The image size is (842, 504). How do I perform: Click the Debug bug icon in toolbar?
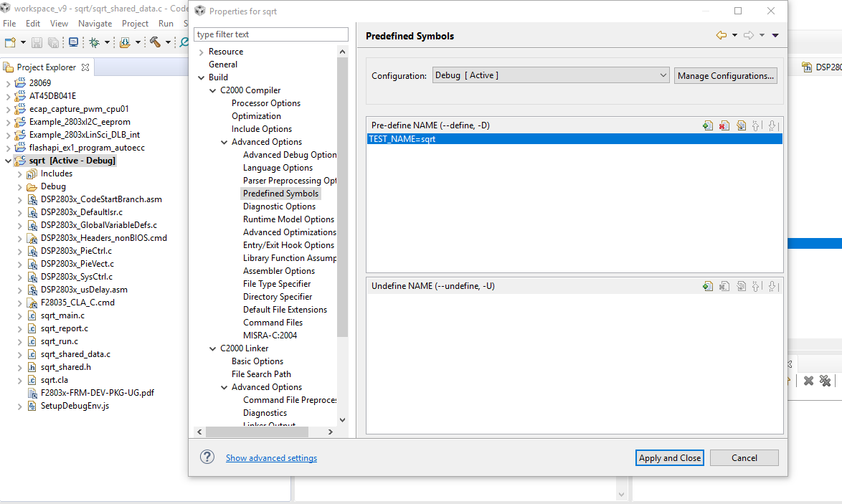(x=95, y=42)
